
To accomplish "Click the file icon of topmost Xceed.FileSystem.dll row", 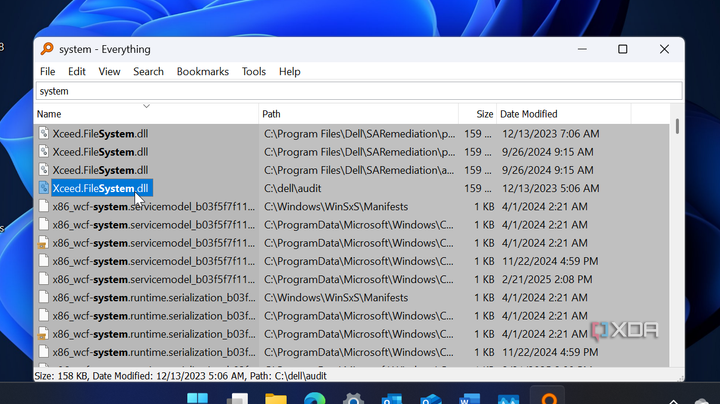I will click(43, 133).
